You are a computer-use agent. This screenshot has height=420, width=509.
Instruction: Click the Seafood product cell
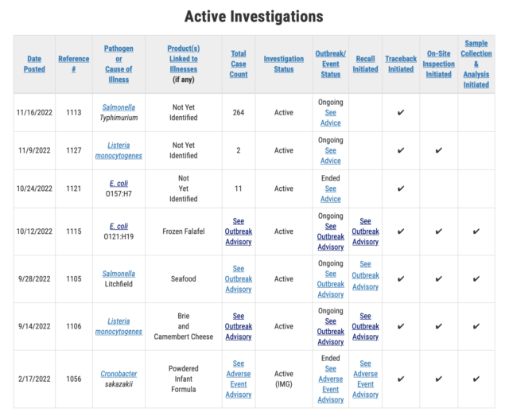[x=184, y=279]
